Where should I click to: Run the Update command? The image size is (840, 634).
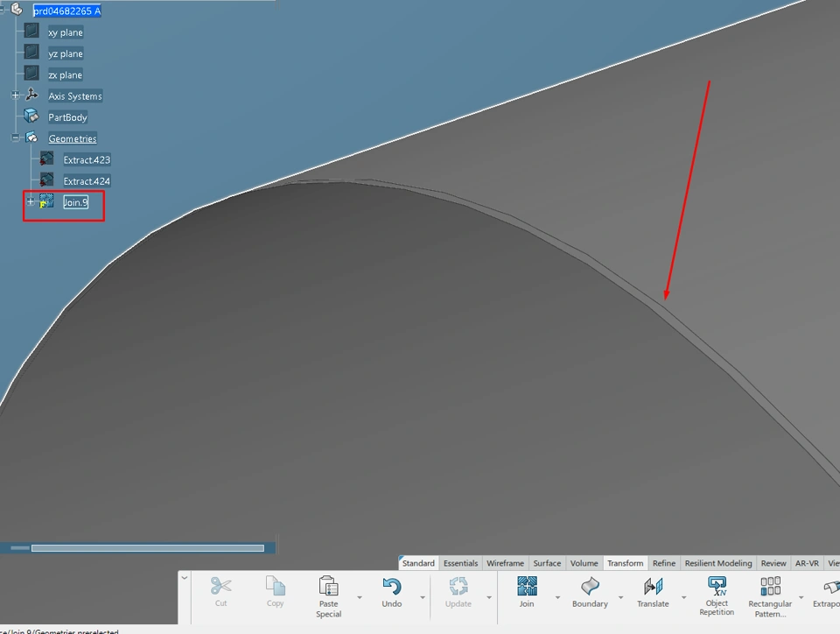(x=458, y=592)
